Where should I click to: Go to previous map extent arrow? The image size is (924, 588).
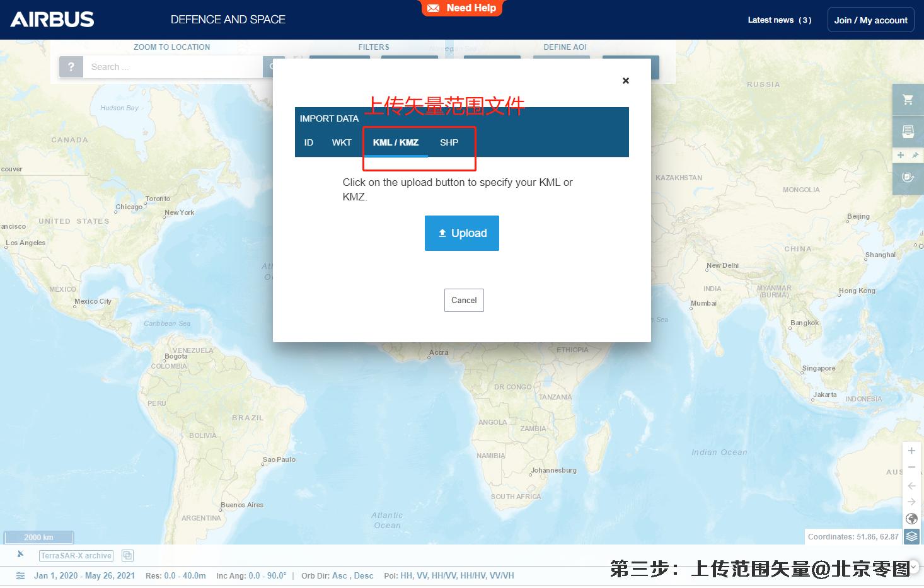coord(911,485)
